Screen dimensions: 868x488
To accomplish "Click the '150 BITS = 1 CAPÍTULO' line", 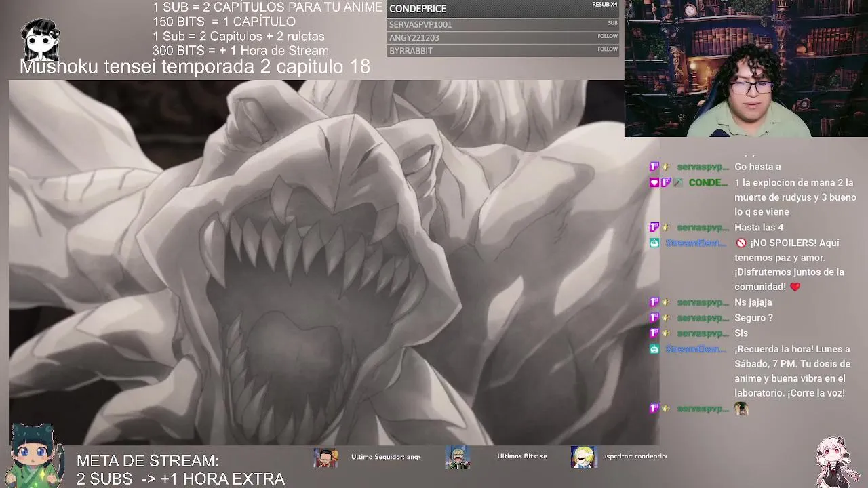I will tap(224, 22).
